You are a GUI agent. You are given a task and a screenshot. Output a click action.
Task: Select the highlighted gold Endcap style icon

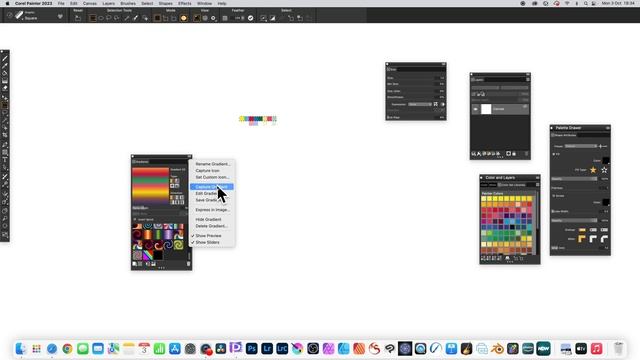[x=582, y=230]
